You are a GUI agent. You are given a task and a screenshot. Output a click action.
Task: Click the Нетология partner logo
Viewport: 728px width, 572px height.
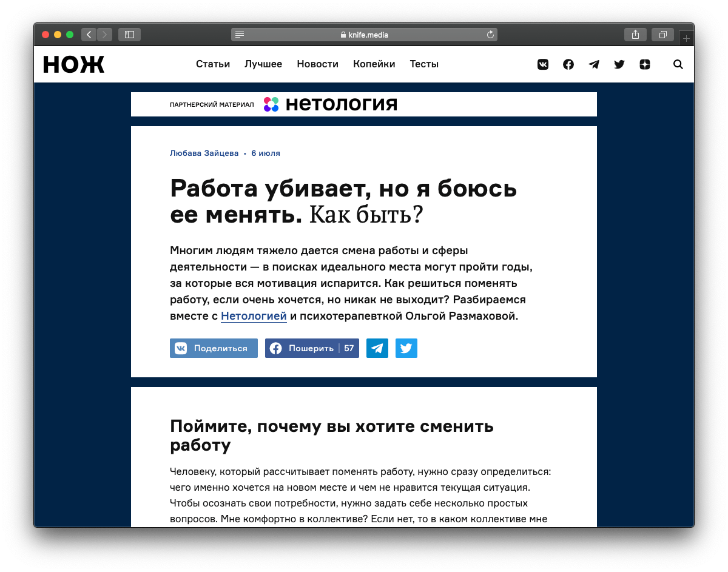(330, 103)
